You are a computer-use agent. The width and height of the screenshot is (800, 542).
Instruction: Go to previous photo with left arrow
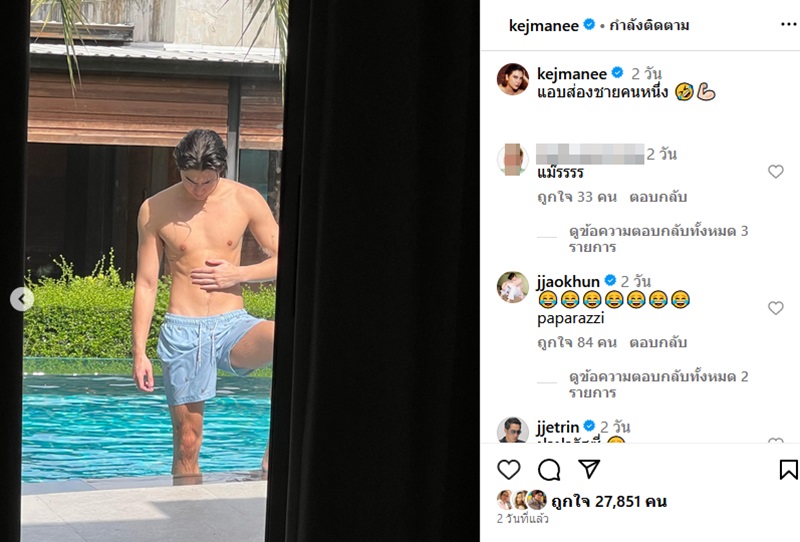[22, 299]
